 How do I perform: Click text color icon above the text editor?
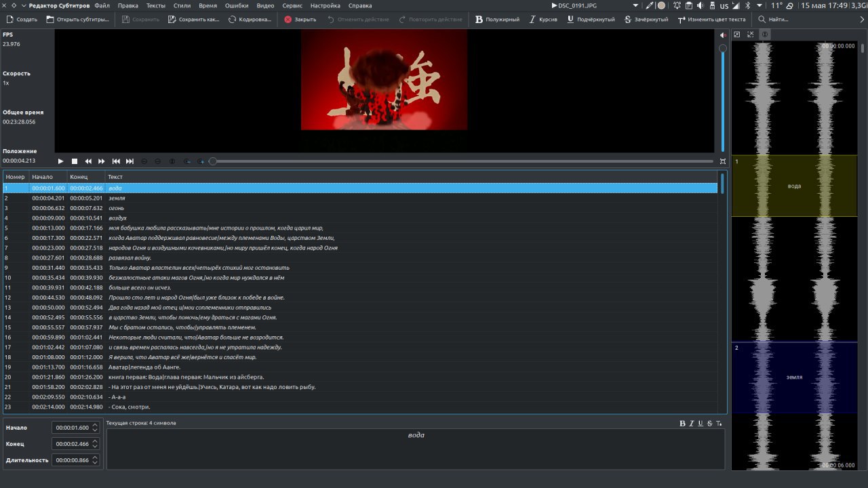pyautogui.click(x=719, y=424)
